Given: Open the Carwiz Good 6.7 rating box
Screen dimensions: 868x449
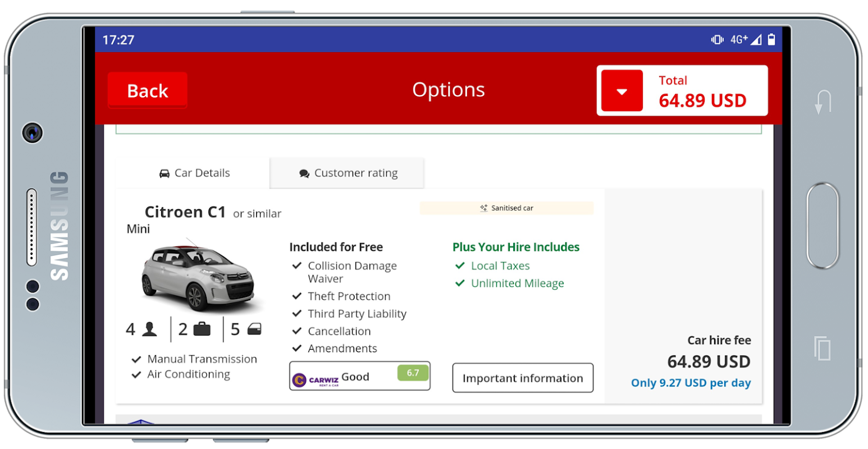Looking at the screenshot, I should click(360, 375).
